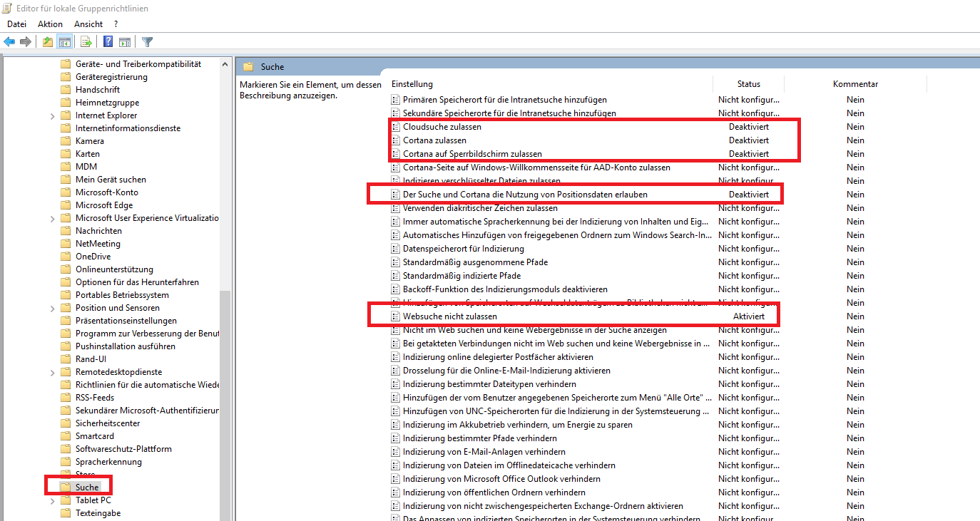Click the grey forward arrow
The width and height of the screenshot is (980, 521).
(26, 41)
